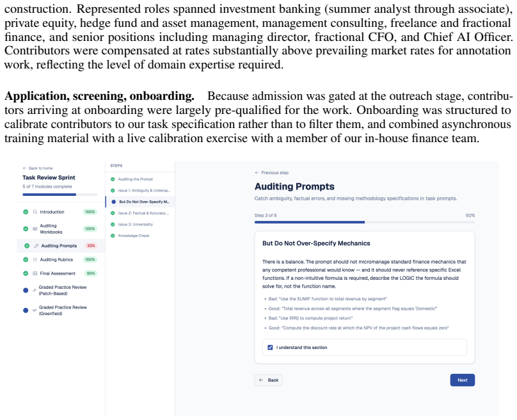Click the Final Assessment module icon
The width and height of the screenshot is (517, 420).
pos(35,273)
